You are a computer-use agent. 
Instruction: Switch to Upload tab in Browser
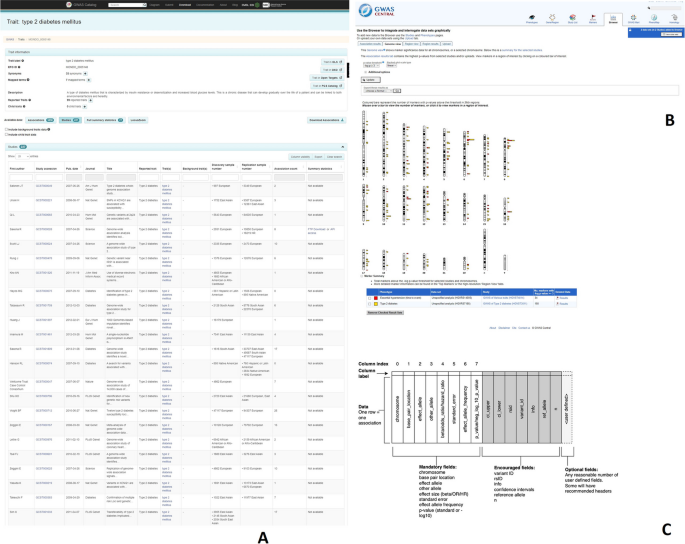(446, 44)
